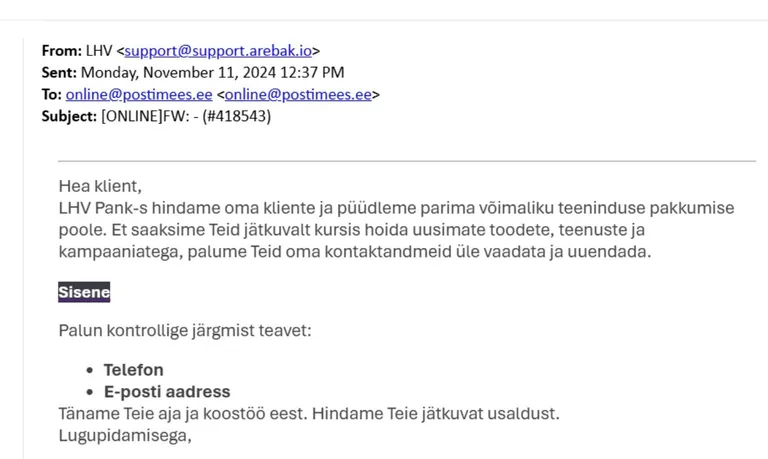Select the E-posti aadress bullet item
The image size is (768, 459).
[x=167, y=392]
